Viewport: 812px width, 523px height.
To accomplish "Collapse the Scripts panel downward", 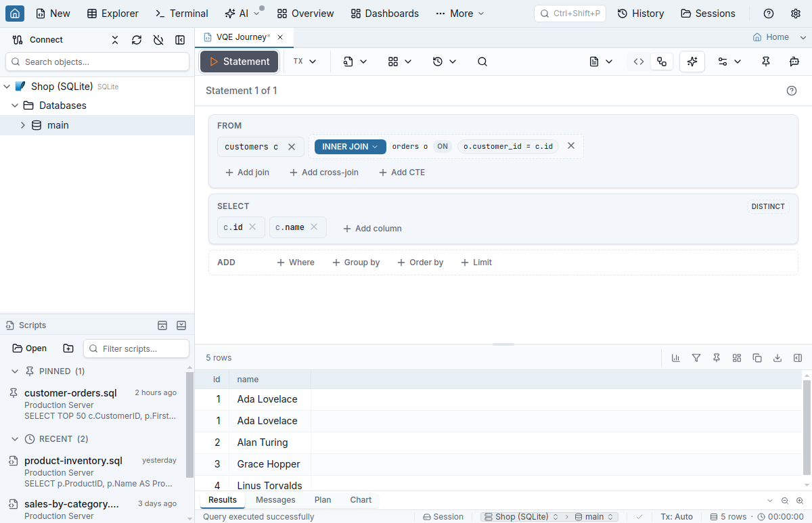I will pyautogui.click(x=181, y=325).
